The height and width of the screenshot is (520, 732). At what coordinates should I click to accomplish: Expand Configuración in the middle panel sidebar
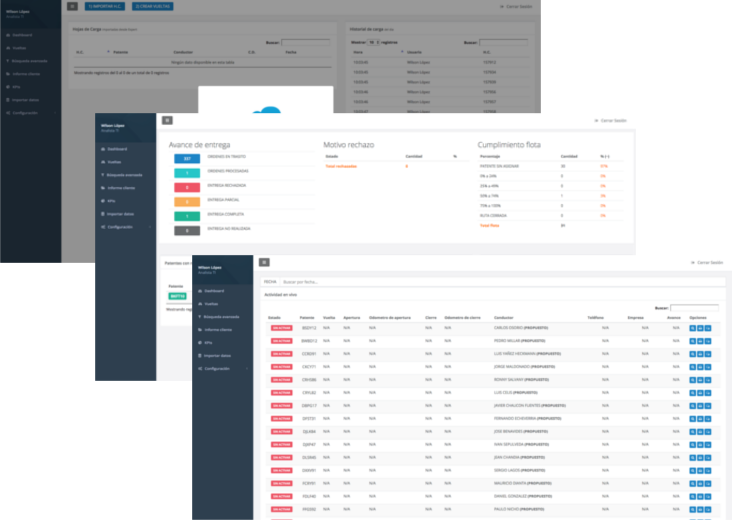point(124,227)
